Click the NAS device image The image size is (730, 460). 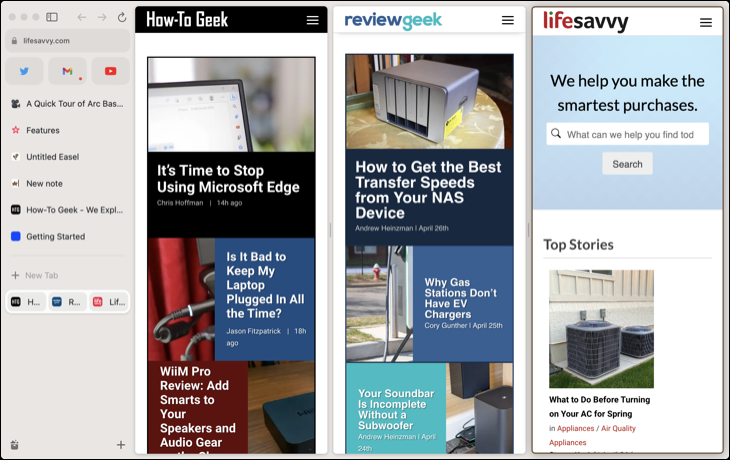[429, 101]
